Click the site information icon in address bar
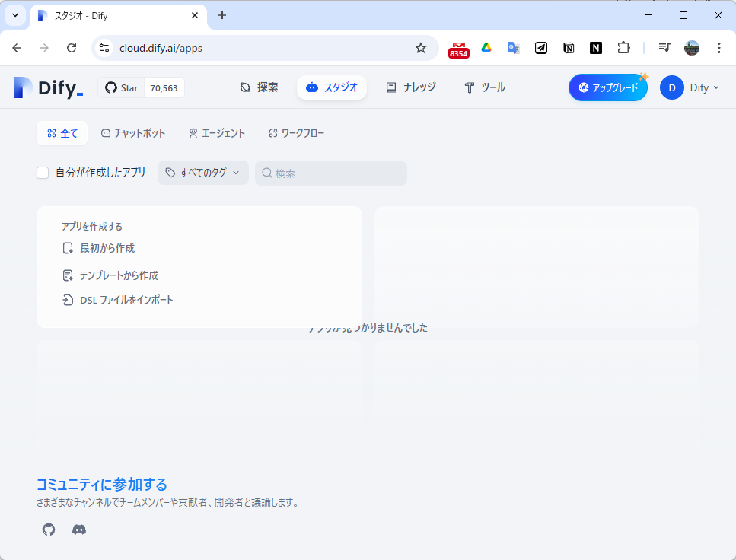Image resolution: width=736 pixels, height=560 pixels. click(x=104, y=48)
